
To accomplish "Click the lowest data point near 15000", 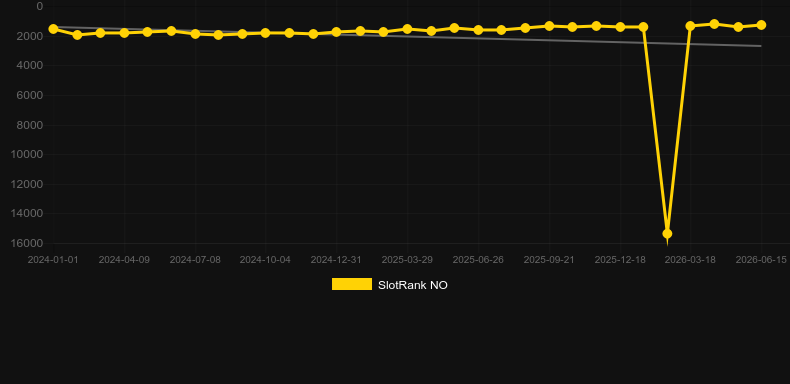I will pos(667,234).
